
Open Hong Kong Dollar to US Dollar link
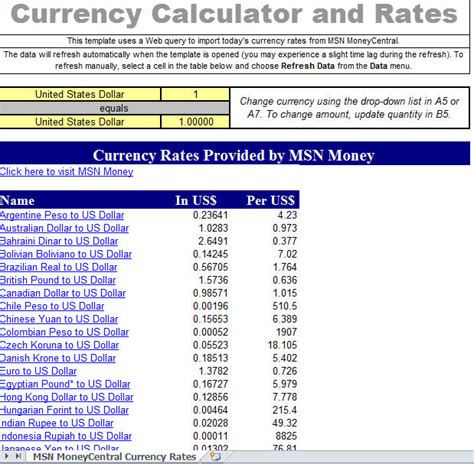pyautogui.click(x=67, y=397)
